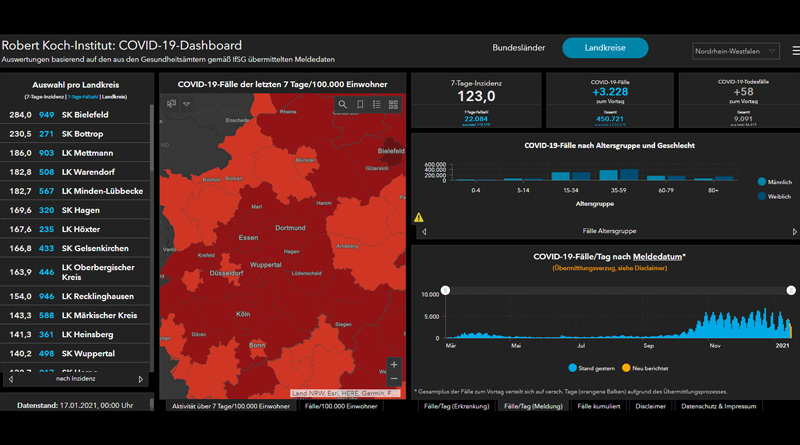Click the yellow warning triangle icon
This screenshot has width=800, height=445.
coord(419,217)
